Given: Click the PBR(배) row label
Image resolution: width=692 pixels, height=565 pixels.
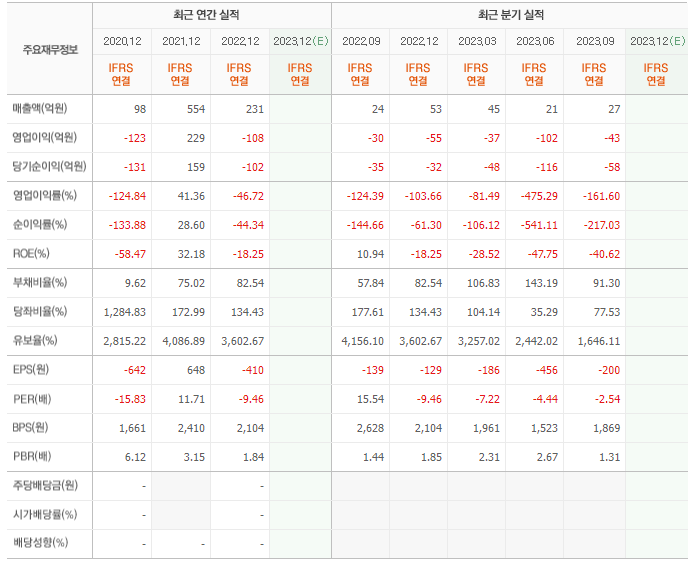Looking at the screenshot, I should [32, 456].
